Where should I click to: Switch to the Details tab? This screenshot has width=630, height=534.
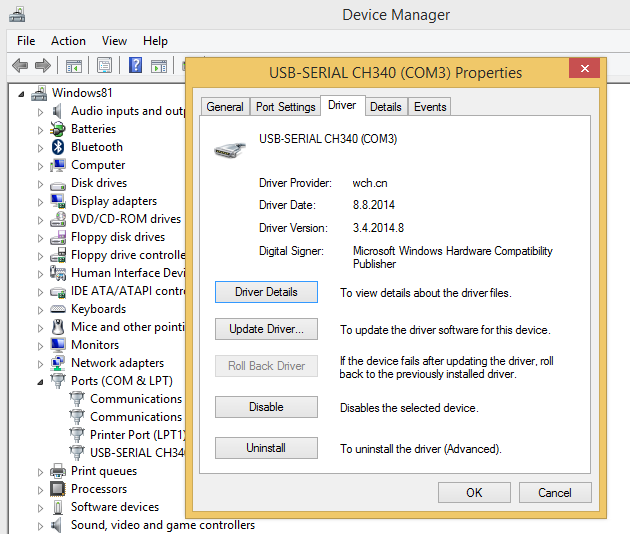386,107
